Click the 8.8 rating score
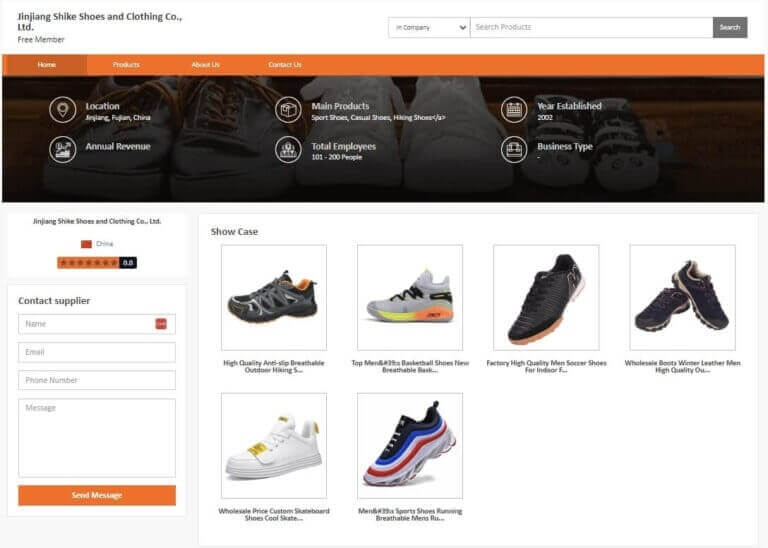 (128, 263)
